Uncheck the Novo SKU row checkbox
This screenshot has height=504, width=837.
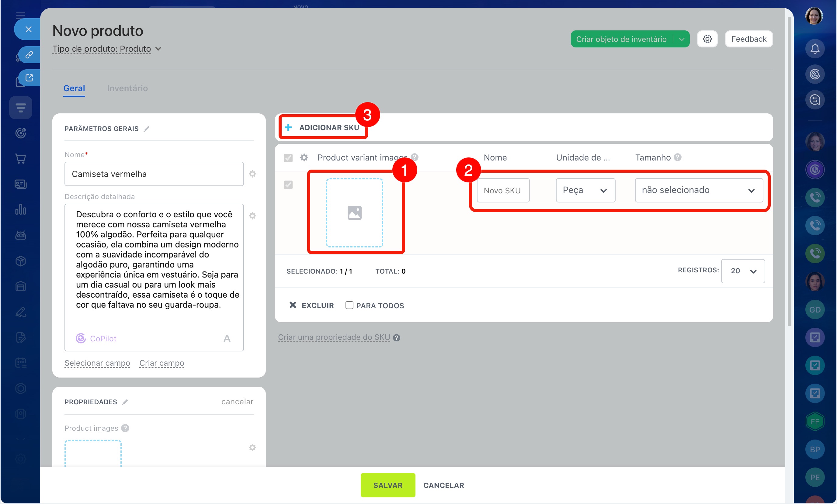(x=288, y=185)
